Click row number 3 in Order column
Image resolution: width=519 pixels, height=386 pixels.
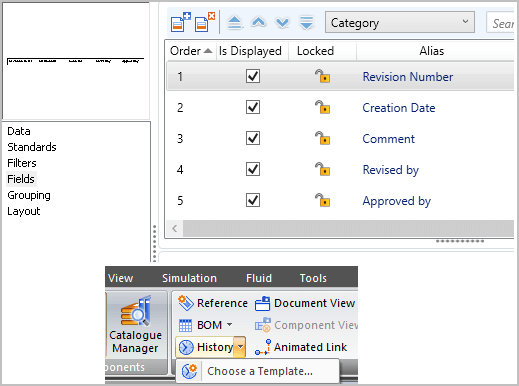click(x=180, y=138)
